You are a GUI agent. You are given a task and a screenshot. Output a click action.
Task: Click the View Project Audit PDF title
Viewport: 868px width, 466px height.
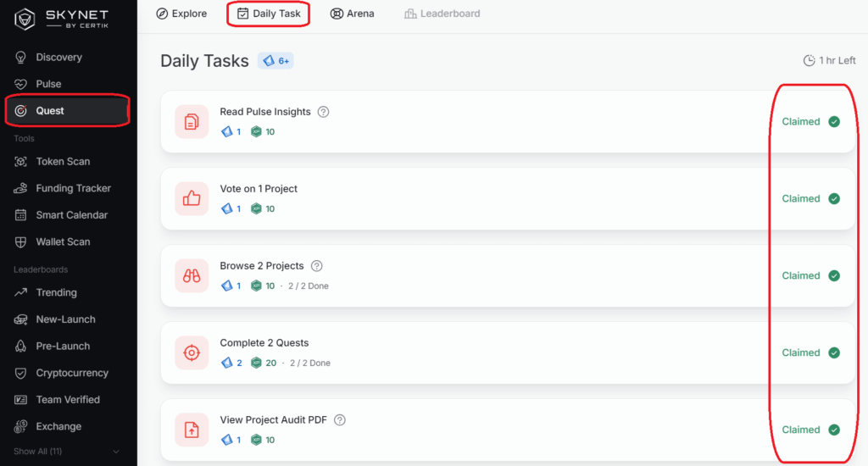click(x=274, y=420)
